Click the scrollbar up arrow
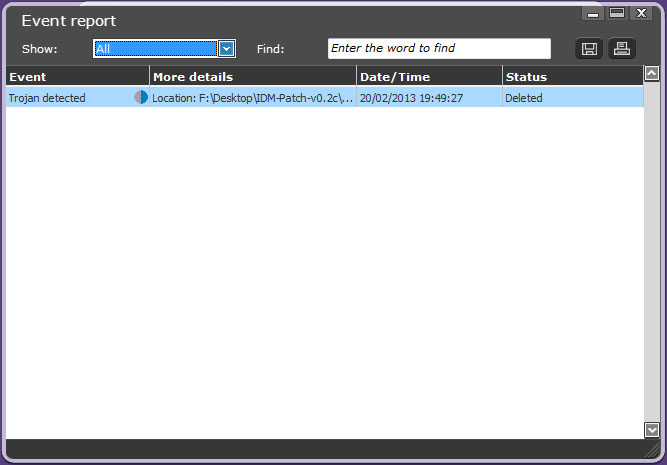Image resolution: width=667 pixels, height=465 pixels. click(652, 74)
